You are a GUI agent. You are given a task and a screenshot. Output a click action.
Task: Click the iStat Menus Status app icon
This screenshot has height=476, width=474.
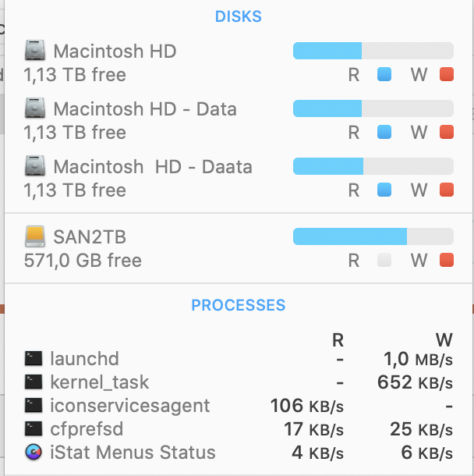point(34,453)
